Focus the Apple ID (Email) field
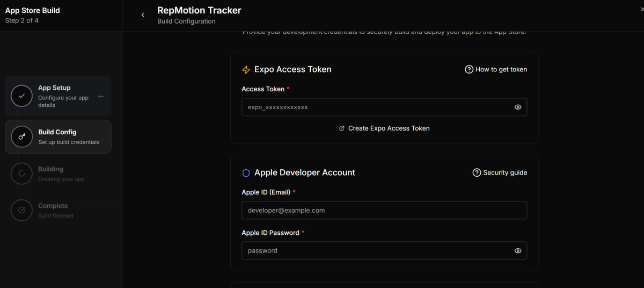 pyautogui.click(x=384, y=210)
